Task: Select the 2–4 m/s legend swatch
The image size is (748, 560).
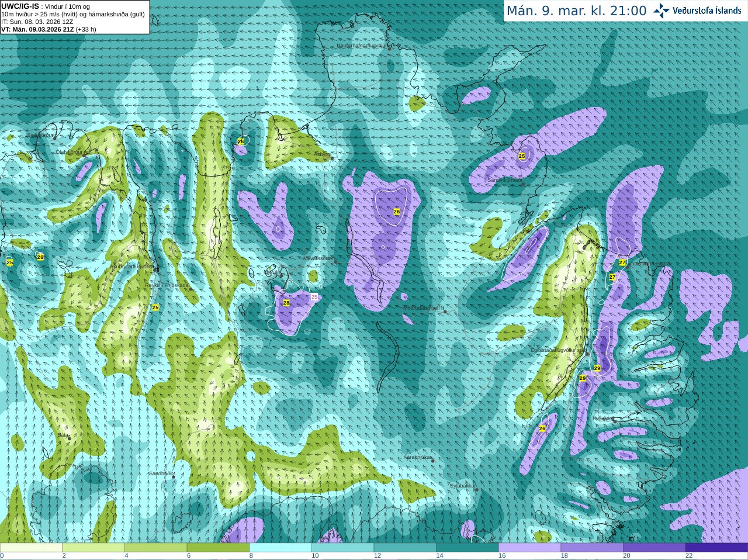Action: [x=93, y=547]
